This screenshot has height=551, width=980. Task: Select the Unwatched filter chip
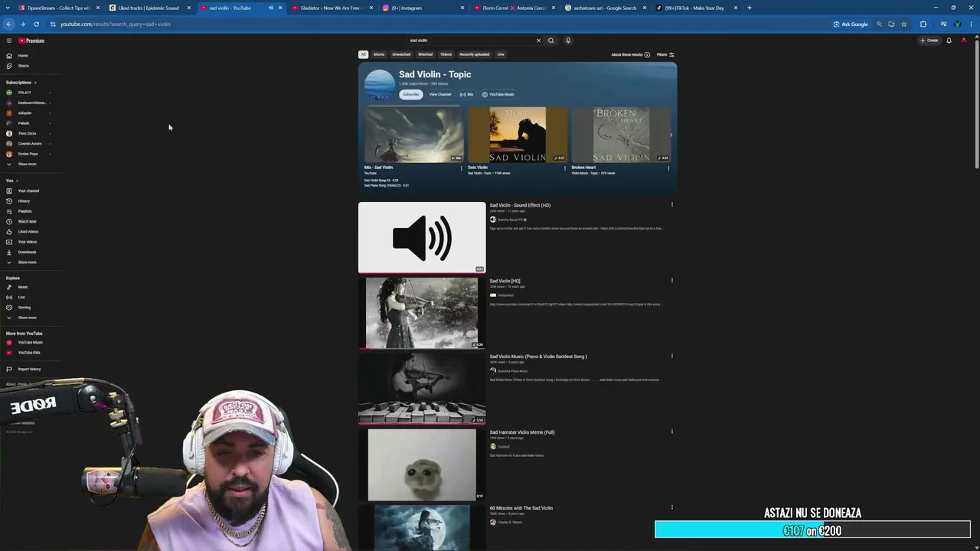[401, 54]
